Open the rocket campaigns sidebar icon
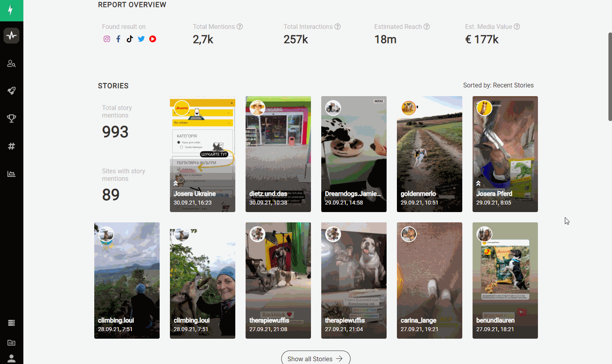Screen dimensions: 612x364 click(x=11, y=91)
